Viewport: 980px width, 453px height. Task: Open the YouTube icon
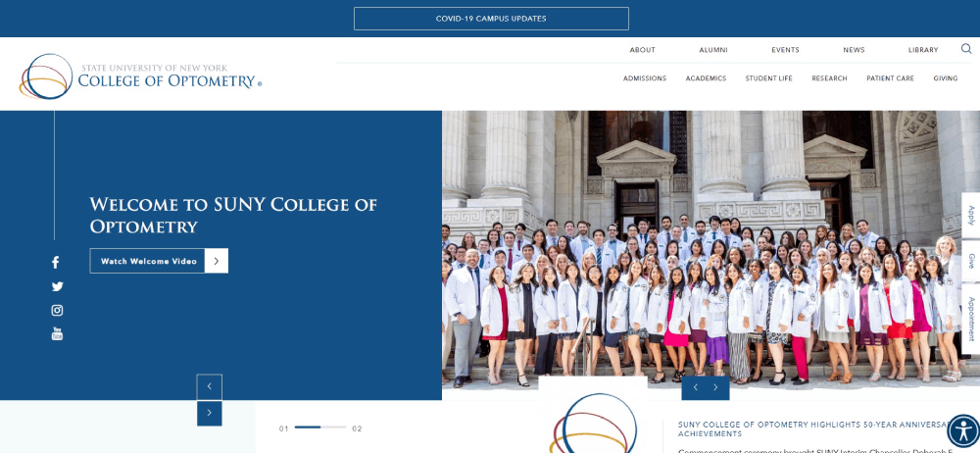[57, 333]
